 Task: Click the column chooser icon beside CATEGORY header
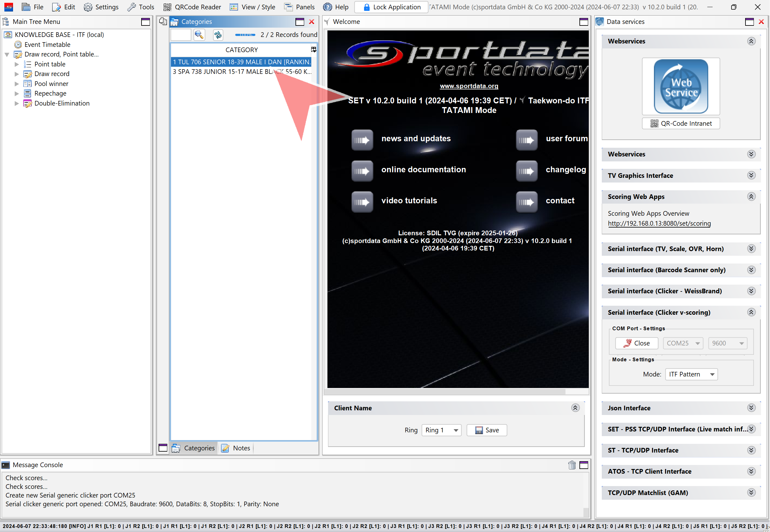(x=313, y=50)
